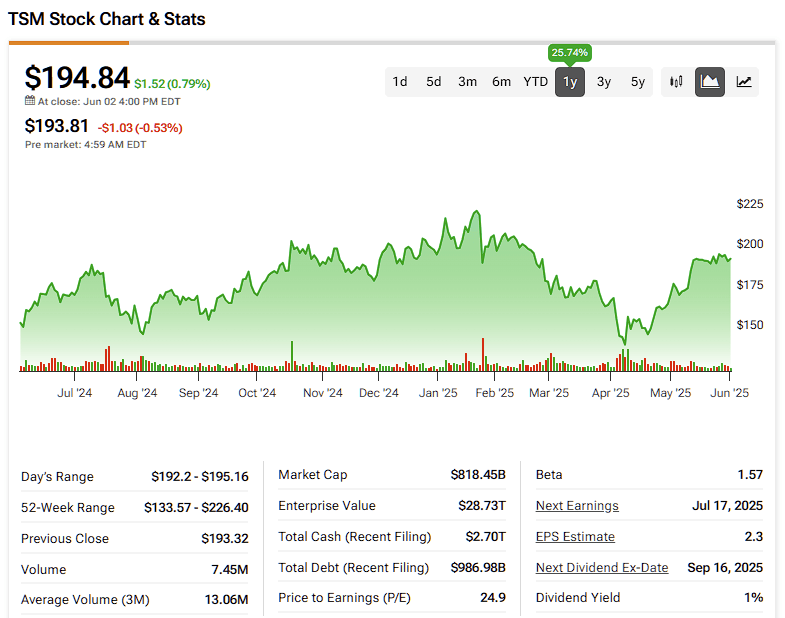Screen dimensions: 785x618
Task: Switch chart range to 1d
Action: (x=400, y=82)
